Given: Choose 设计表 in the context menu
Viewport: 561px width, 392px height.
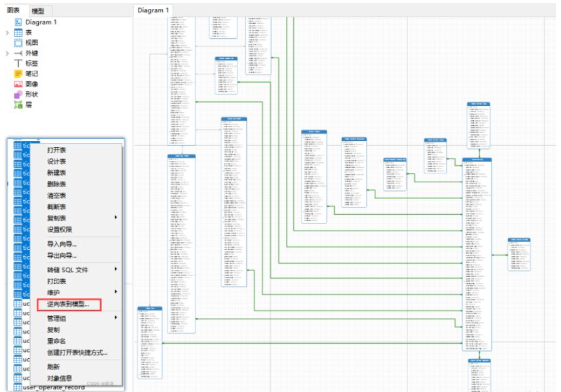Looking at the screenshot, I should [x=56, y=162].
